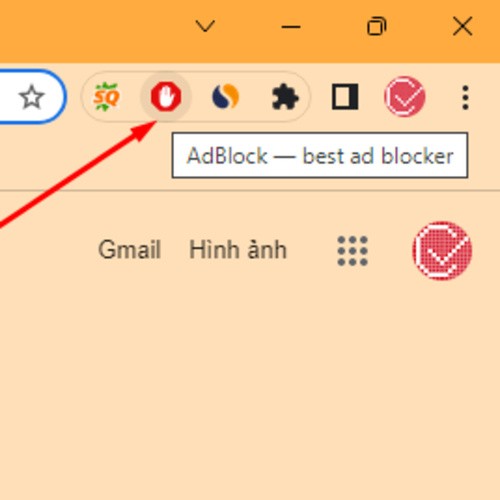Open the Extensions puzzle menu
The height and width of the screenshot is (500, 500).
tap(285, 97)
